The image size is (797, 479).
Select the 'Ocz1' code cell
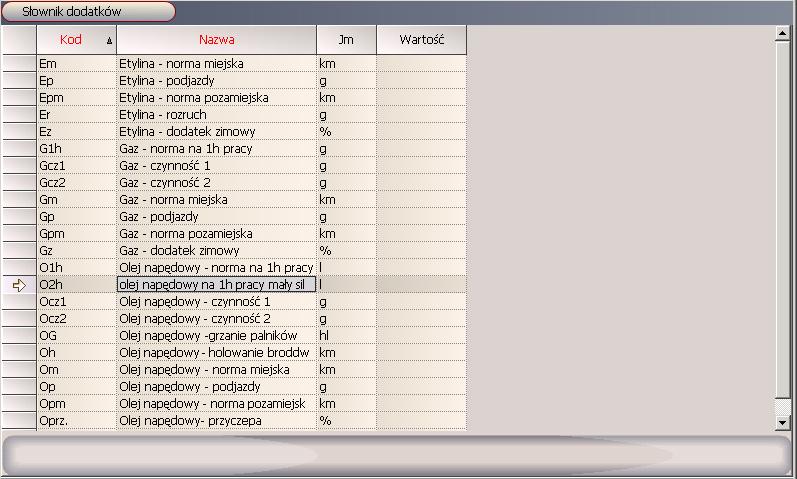pos(77,302)
